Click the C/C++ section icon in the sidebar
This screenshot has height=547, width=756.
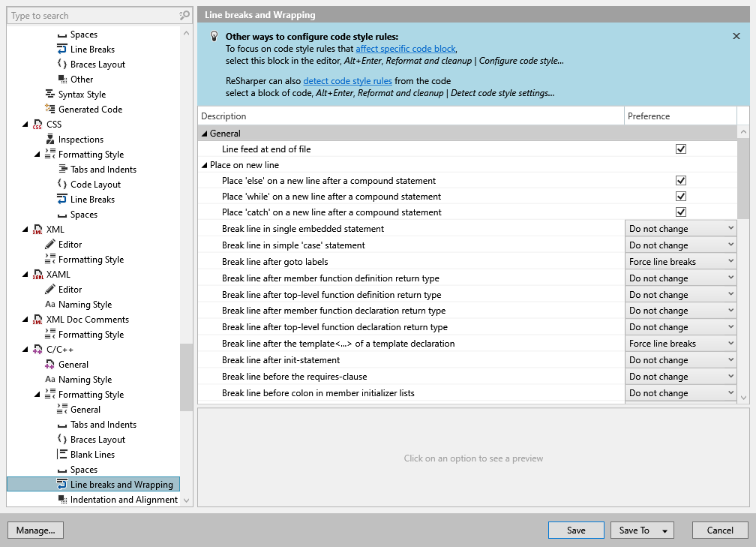click(39, 349)
